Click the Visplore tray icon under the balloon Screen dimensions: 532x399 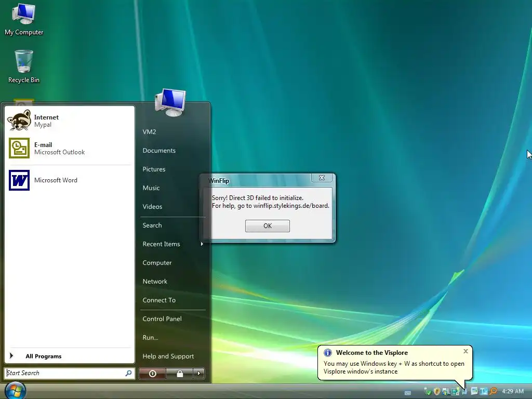pyautogui.click(x=464, y=392)
